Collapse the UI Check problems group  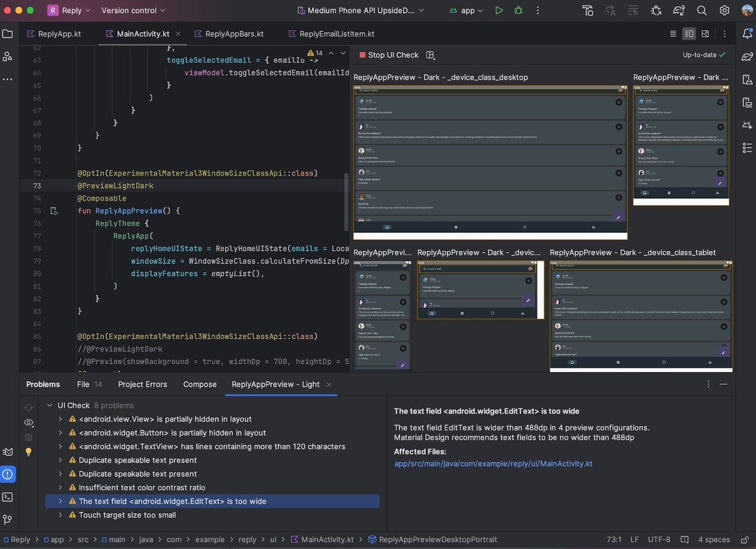pyautogui.click(x=50, y=405)
